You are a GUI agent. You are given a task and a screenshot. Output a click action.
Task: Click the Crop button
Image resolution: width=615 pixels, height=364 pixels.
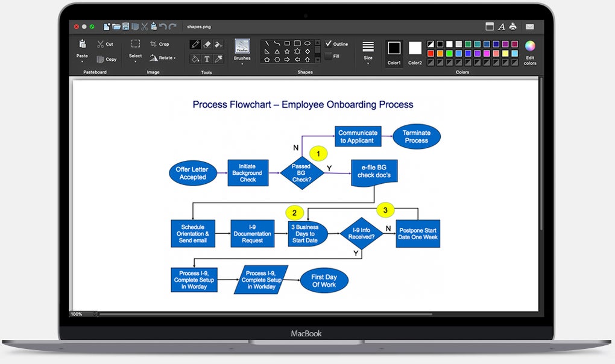[160, 44]
